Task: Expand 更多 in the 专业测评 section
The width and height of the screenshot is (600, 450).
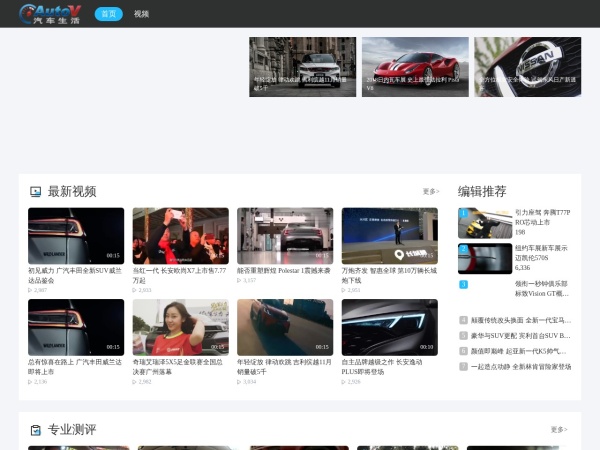Action: point(558,430)
